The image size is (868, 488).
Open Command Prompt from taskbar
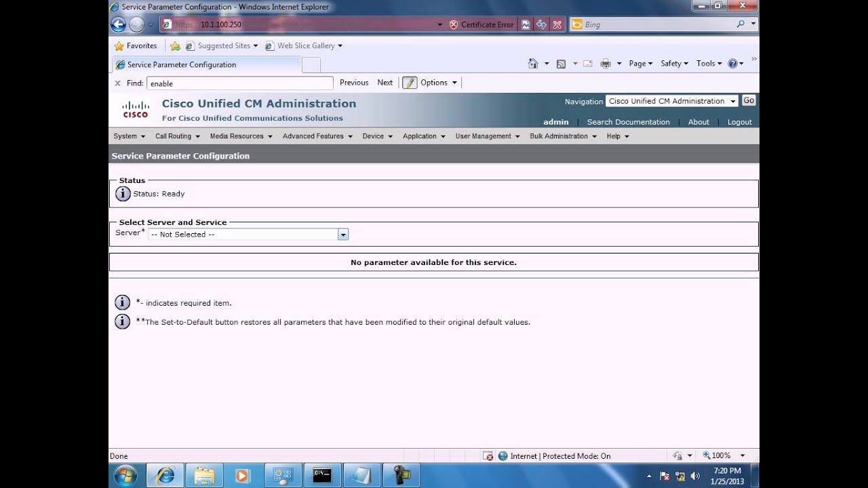(322, 476)
